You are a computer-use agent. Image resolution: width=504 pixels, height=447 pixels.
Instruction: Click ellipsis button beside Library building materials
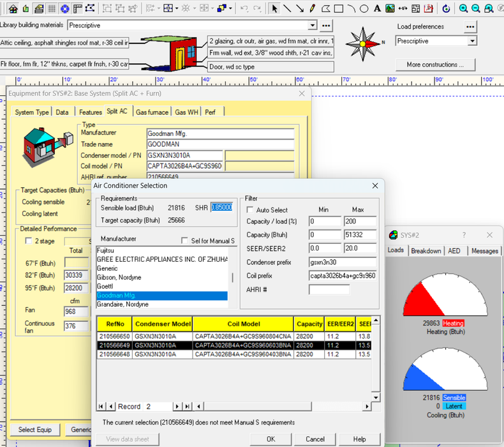click(x=326, y=26)
